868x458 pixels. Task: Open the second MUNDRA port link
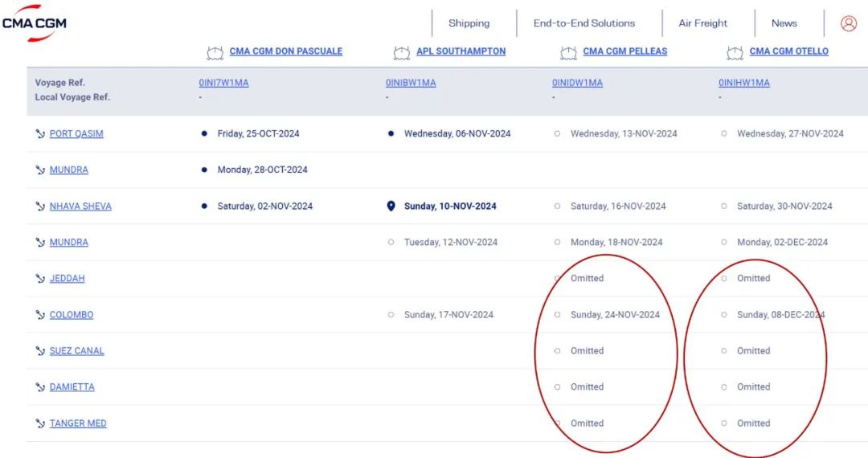68,243
